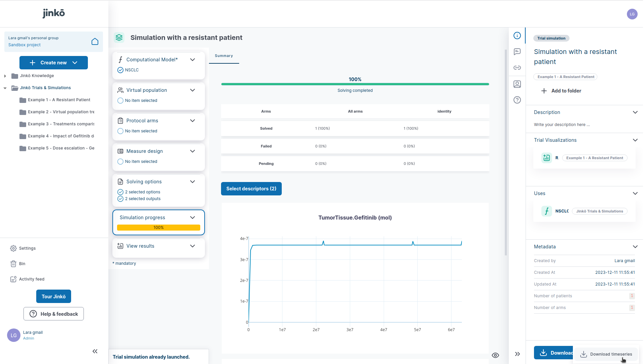Collapse left sidebar with double chevron

pyautogui.click(x=95, y=351)
